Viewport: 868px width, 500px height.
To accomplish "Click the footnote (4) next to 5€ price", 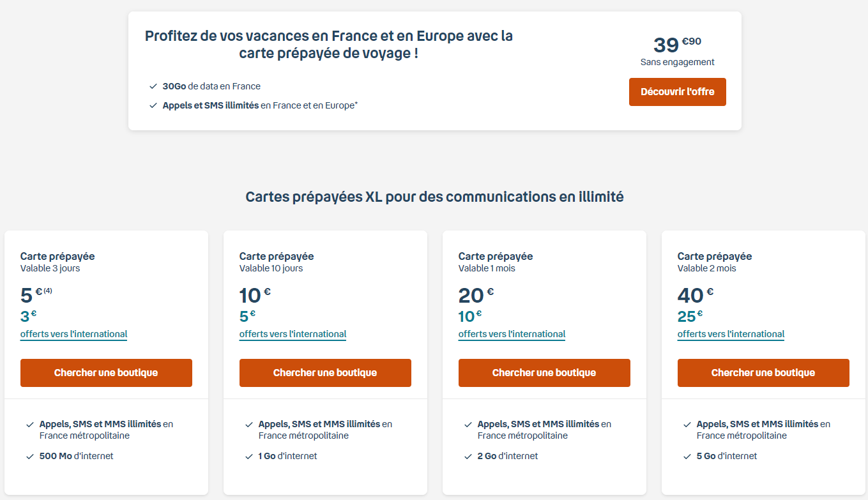I will [48, 291].
